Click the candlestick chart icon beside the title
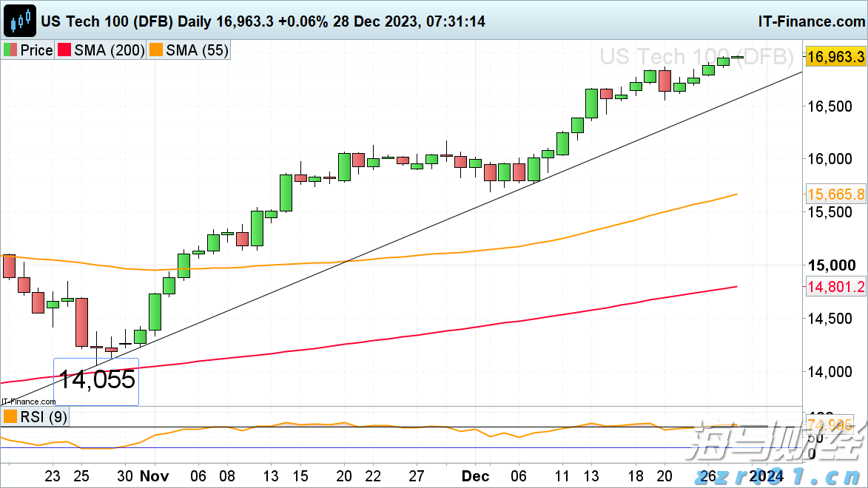Image resolution: width=868 pixels, height=488 pixels. [x=21, y=21]
